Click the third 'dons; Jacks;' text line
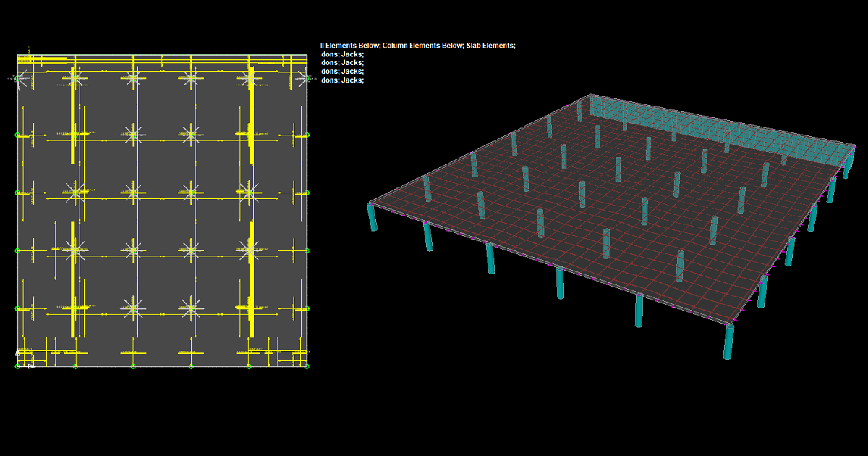The height and width of the screenshot is (456, 868). tap(342, 71)
